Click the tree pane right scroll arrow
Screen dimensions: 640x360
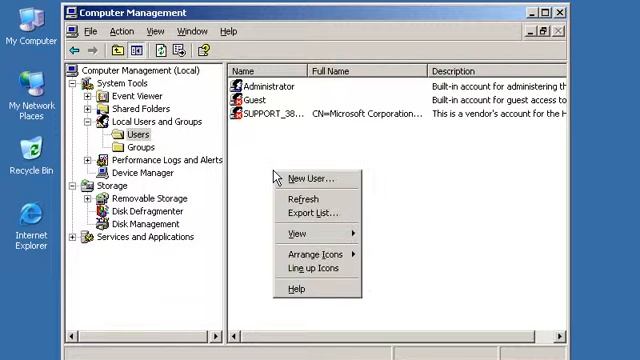click(x=216, y=337)
